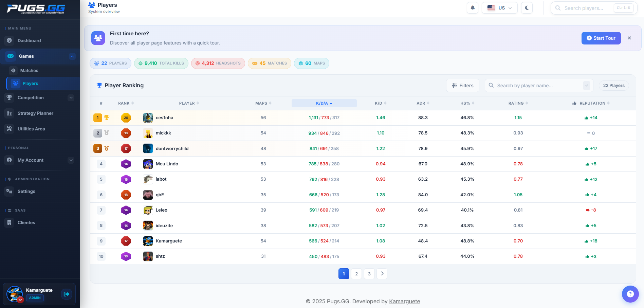Open Clientes in the sidebar

pyautogui.click(x=26, y=223)
